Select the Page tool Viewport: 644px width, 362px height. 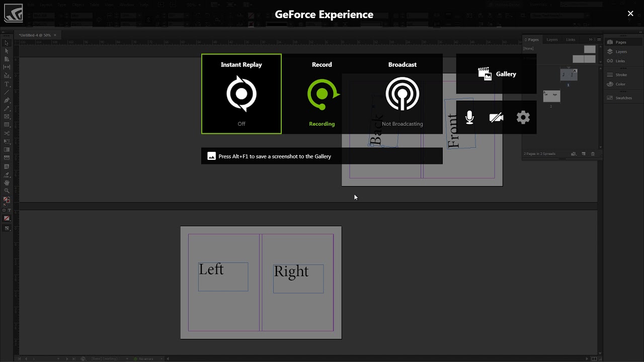pyautogui.click(x=7, y=59)
